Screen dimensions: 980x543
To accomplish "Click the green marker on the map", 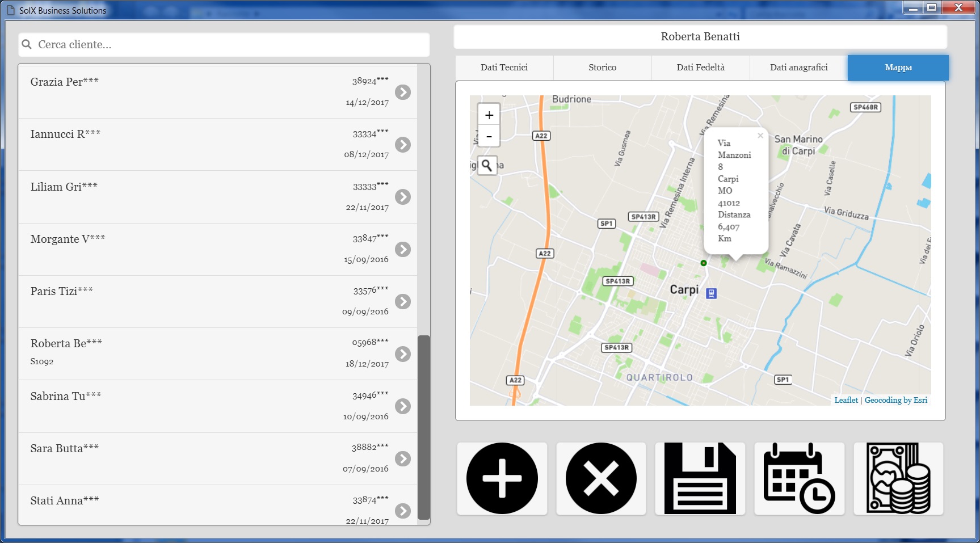I will point(704,263).
